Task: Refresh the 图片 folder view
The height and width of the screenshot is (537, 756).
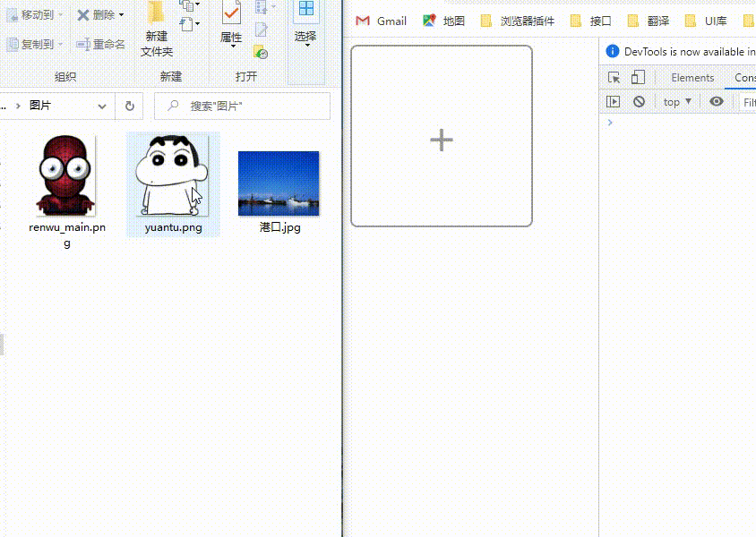Action: pos(129,106)
